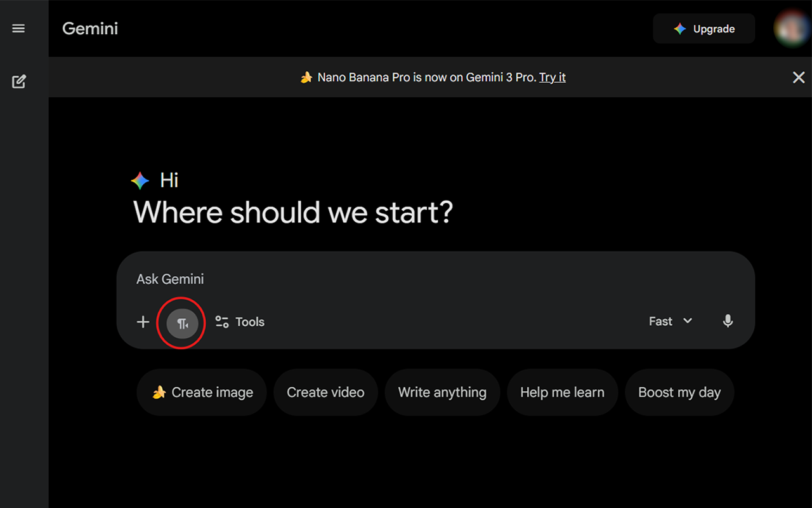Select the Create video suggestion chip
Image resolution: width=812 pixels, height=508 pixels.
[x=325, y=392]
